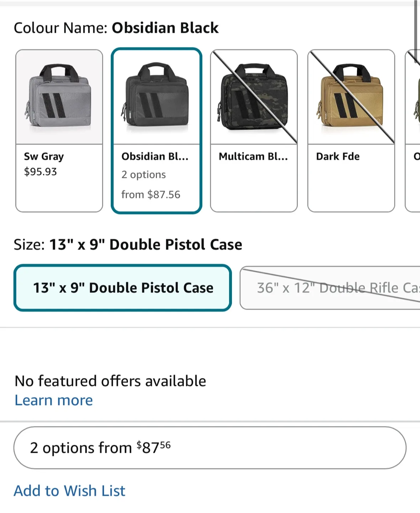Select the Sw Gray colour variant
The image size is (420, 513).
point(59,130)
